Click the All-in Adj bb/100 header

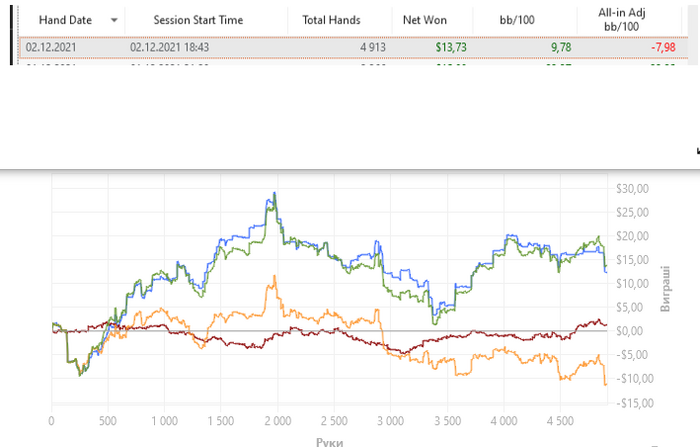621,20
